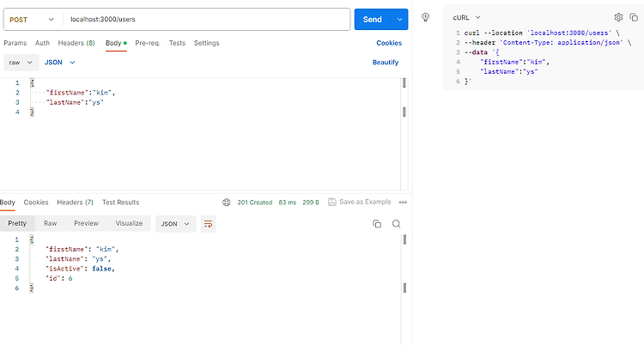Viewport: 644px width, 345px height.
Task: Open the HTTP method POST dropdown
Action: [32, 19]
